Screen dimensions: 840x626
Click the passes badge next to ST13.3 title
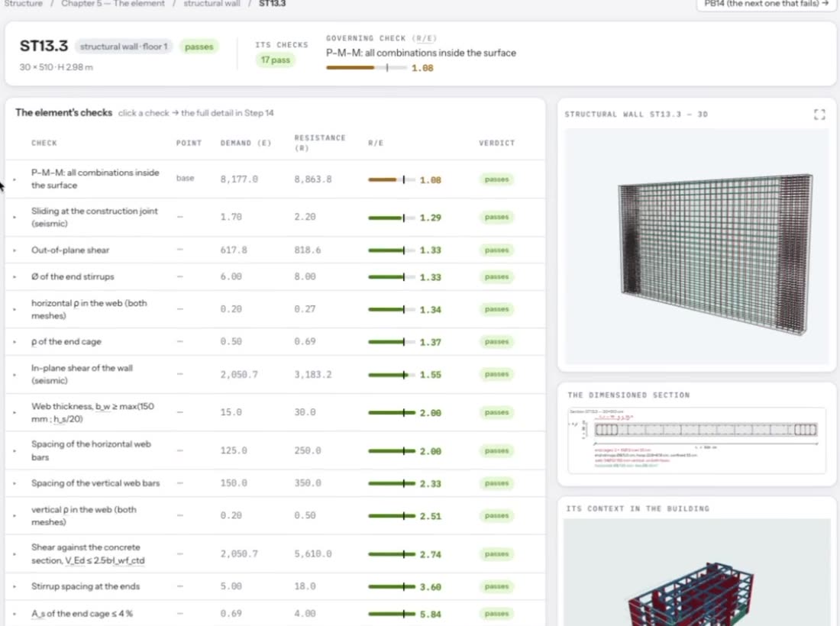(199, 47)
